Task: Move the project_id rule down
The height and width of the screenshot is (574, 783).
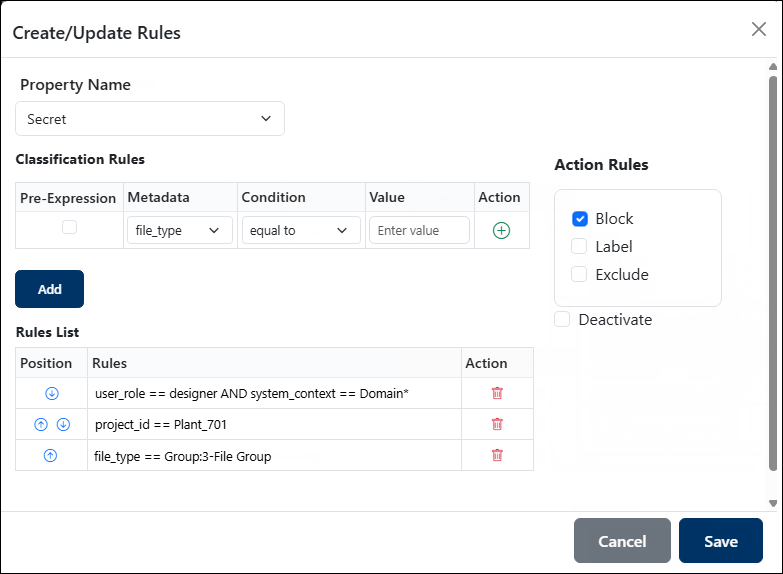Action: (63, 425)
